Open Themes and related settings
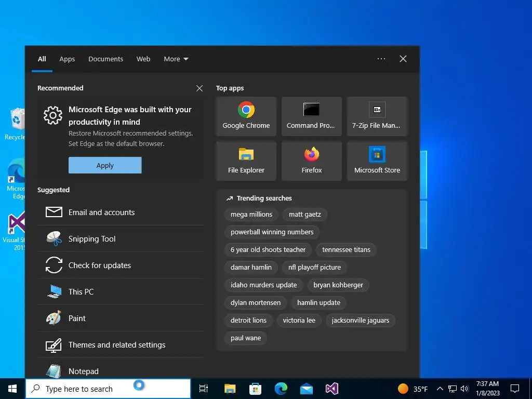 [x=121, y=345]
